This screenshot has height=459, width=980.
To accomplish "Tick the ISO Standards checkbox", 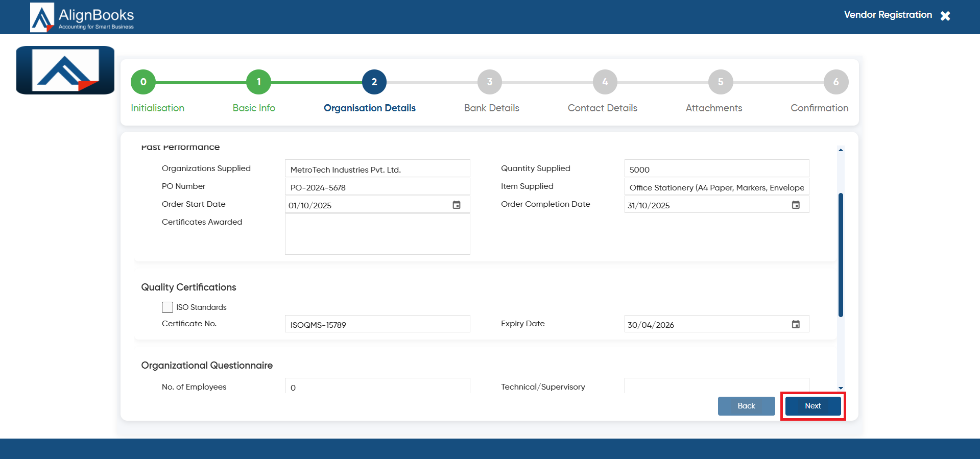I will tap(168, 307).
